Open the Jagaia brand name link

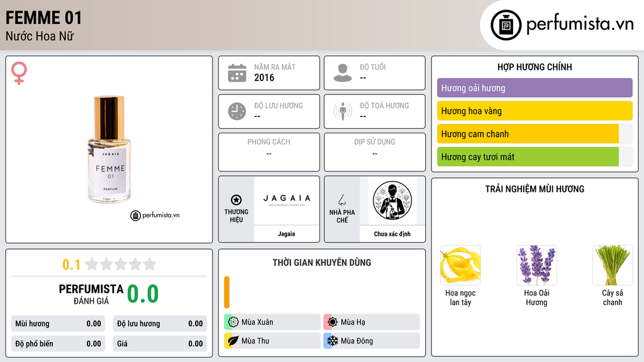pos(286,234)
